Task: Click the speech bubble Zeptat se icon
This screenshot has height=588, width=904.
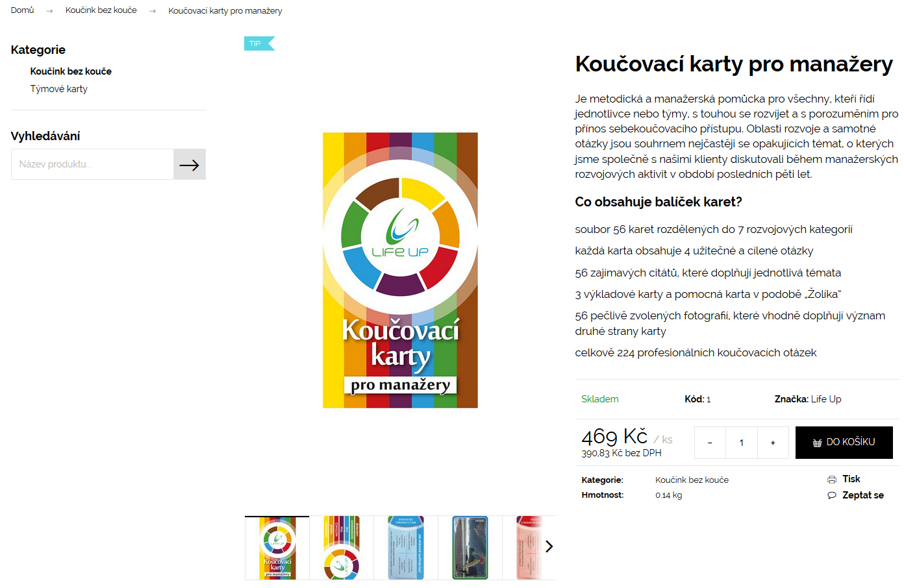Action: (832, 495)
